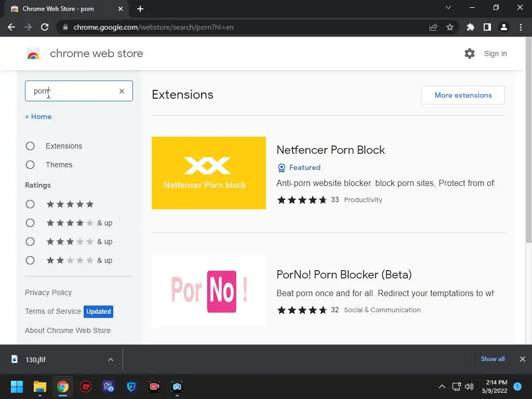Click Show all downloads
The image size is (532, 399).
coord(493,359)
